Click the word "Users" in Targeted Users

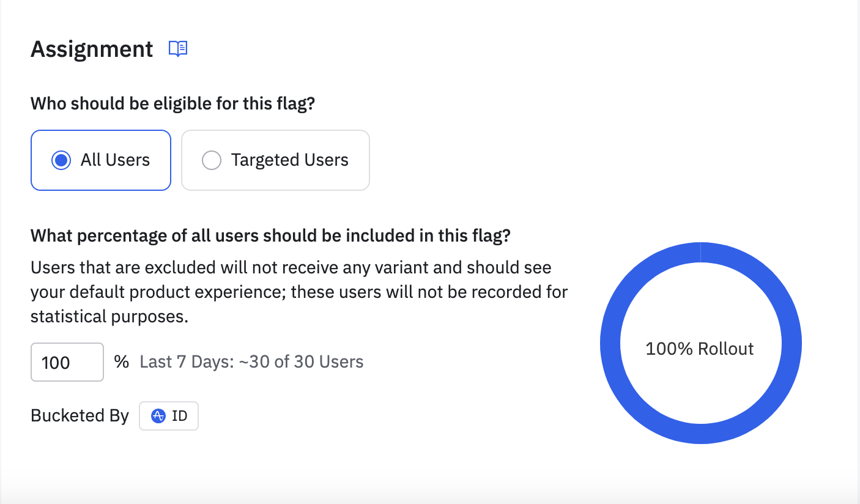pyautogui.click(x=327, y=160)
